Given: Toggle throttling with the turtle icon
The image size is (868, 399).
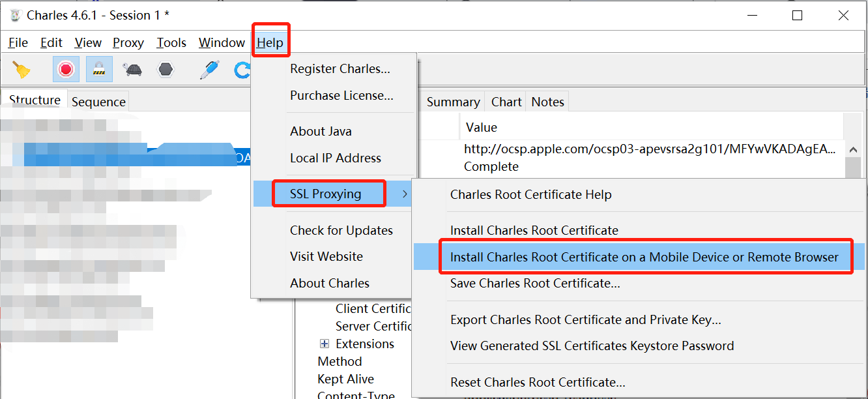Looking at the screenshot, I should tap(133, 69).
